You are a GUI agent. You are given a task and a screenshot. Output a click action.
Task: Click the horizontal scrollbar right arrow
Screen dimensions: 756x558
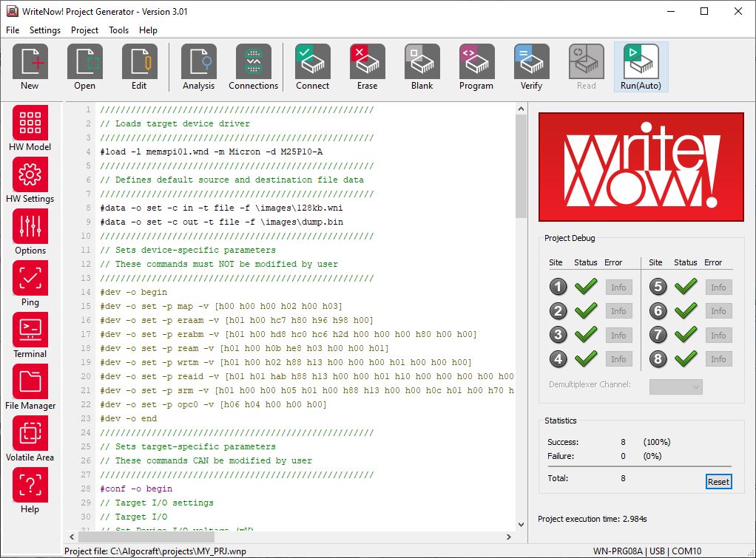(x=510, y=537)
